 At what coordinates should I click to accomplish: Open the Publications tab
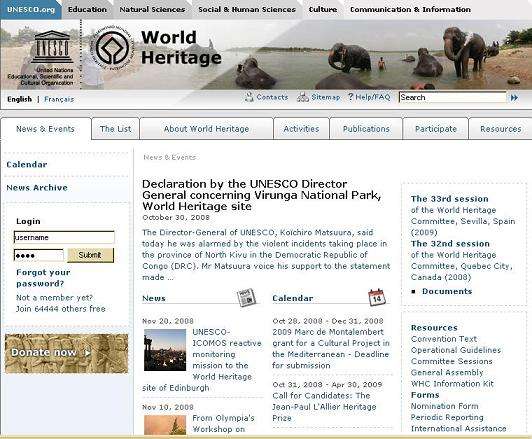pyautogui.click(x=366, y=129)
